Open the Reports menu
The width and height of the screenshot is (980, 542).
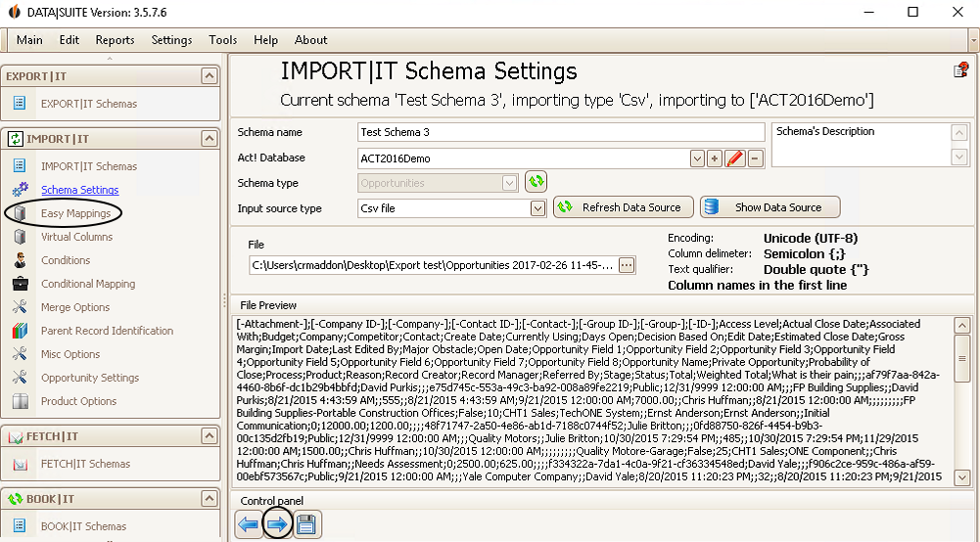[x=115, y=40]
